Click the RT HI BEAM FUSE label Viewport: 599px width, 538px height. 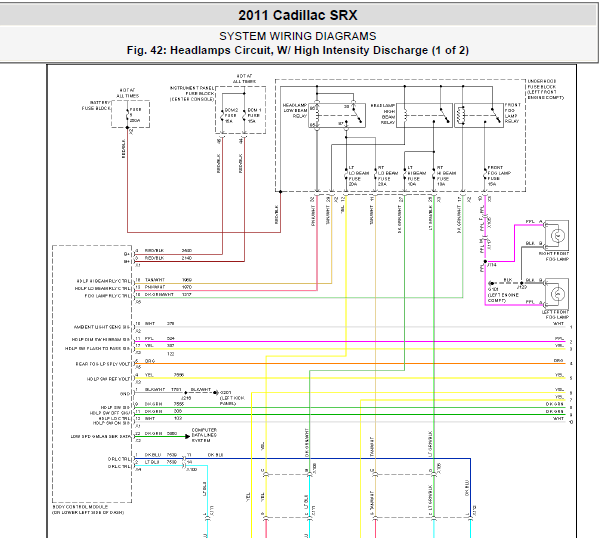tap(446, 176)
